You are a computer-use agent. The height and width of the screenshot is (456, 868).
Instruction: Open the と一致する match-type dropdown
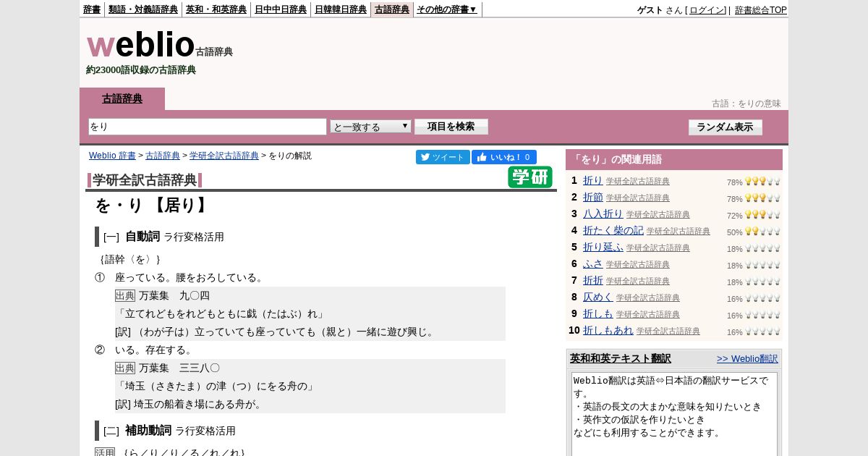tap(371, 127)
